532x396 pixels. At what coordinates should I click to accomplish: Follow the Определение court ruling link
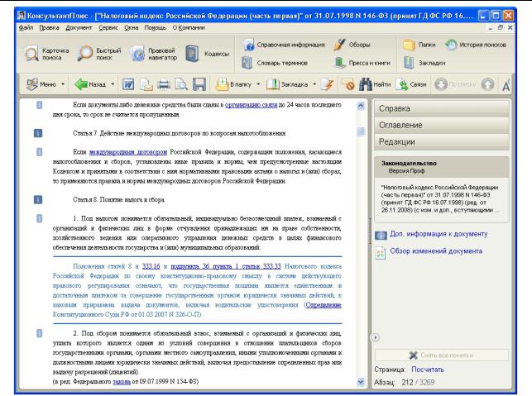pyautogui.click(x=324, y=305)
